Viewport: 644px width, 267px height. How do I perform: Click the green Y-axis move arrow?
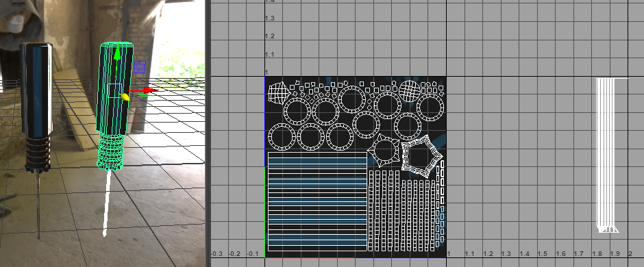tap(117, 53)
